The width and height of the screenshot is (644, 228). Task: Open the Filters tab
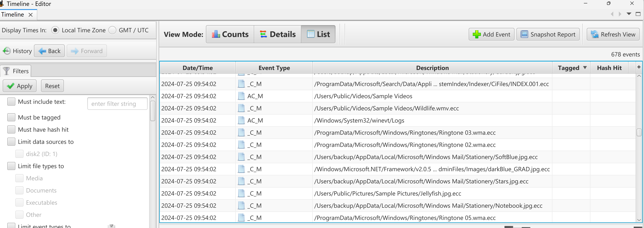pyautogui.click(x=16, y=71)
